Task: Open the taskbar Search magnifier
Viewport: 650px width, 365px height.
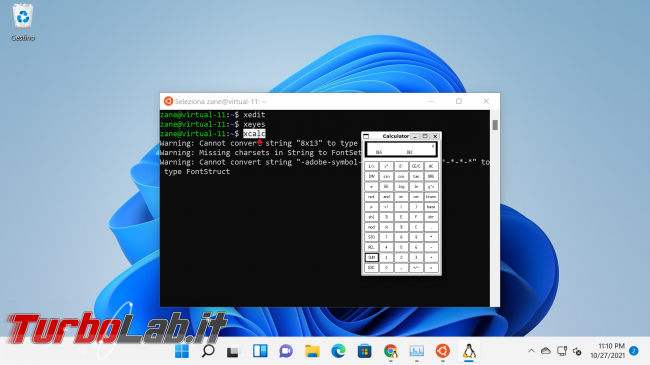Action: 208,351
